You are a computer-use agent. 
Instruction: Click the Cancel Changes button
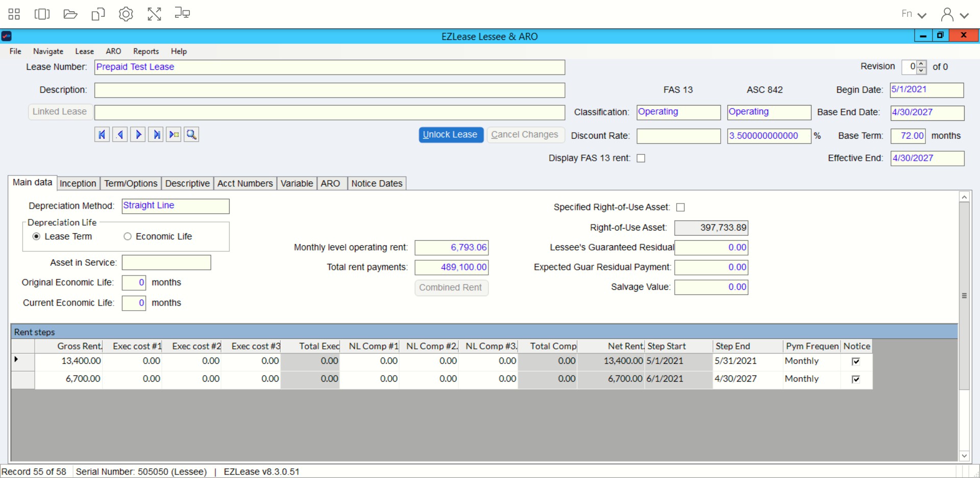[x=525, y=135]
